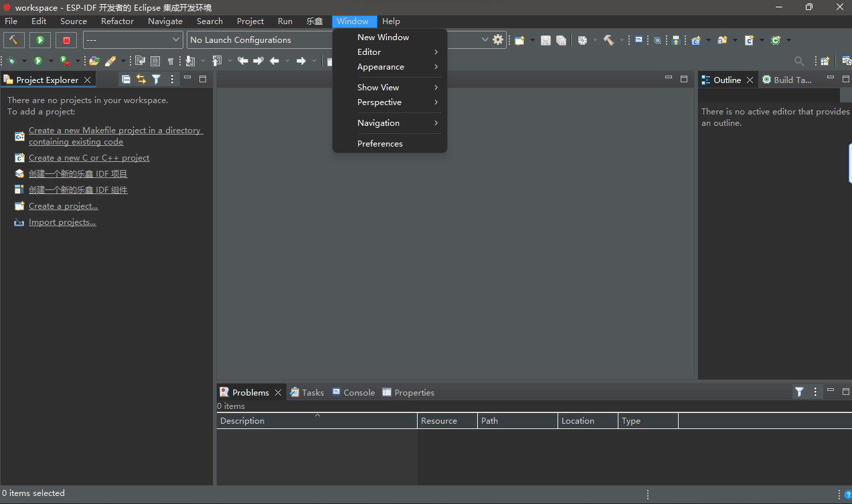Screen dimensions: 852x504
Task: Click the green Run launch button
Action: [40, 40]
